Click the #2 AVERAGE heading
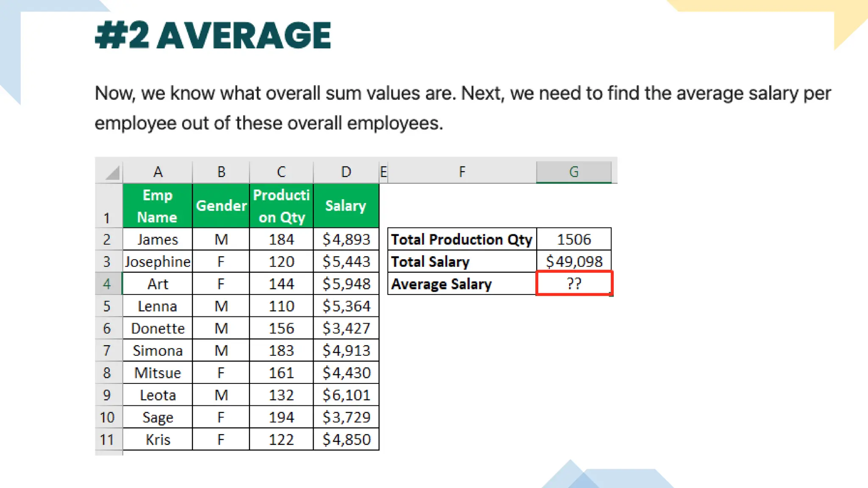 click(213, 36)
